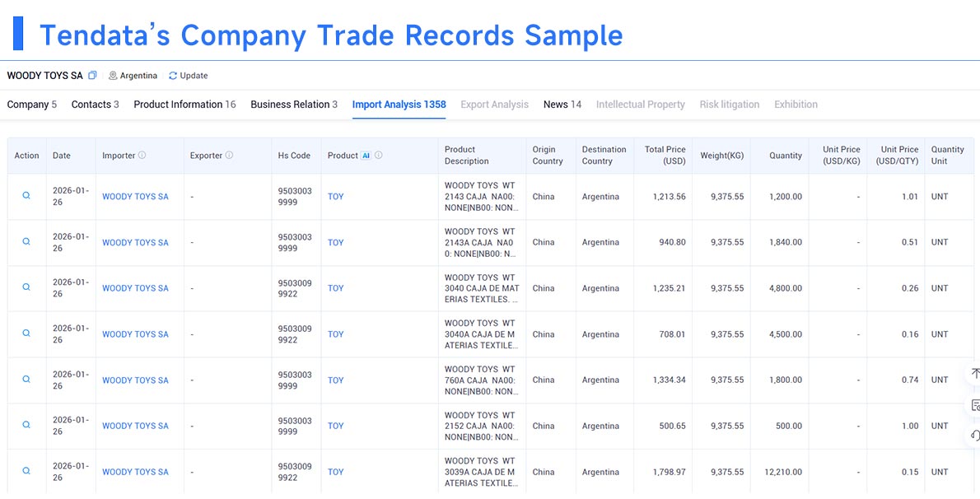Click the unit price value 0.74
This screenshot has width=980, height=499.
point(910,380)
